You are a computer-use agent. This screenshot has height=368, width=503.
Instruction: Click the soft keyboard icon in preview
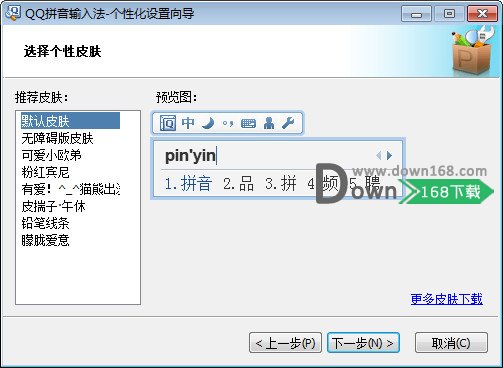(248, 124)
